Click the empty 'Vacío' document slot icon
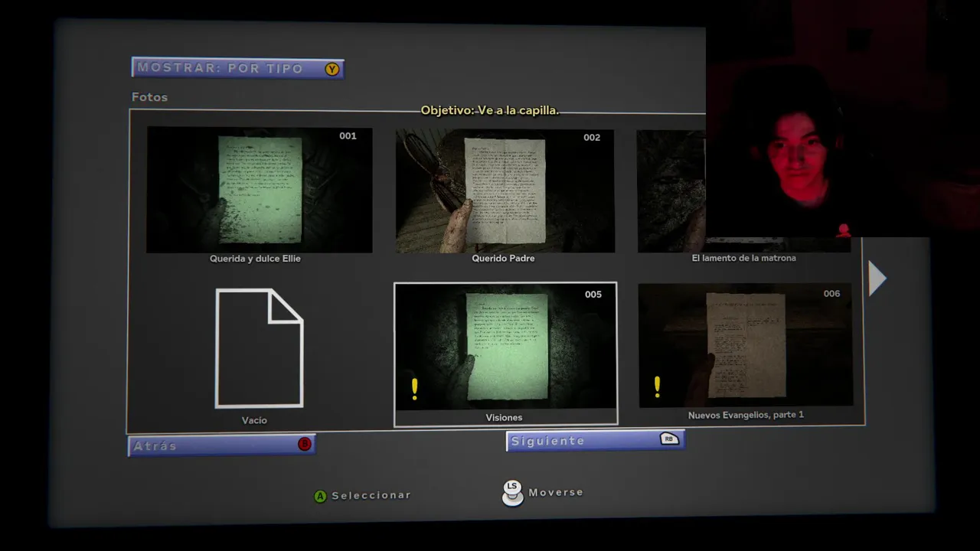980x551 pixels. tap(260, 348)
